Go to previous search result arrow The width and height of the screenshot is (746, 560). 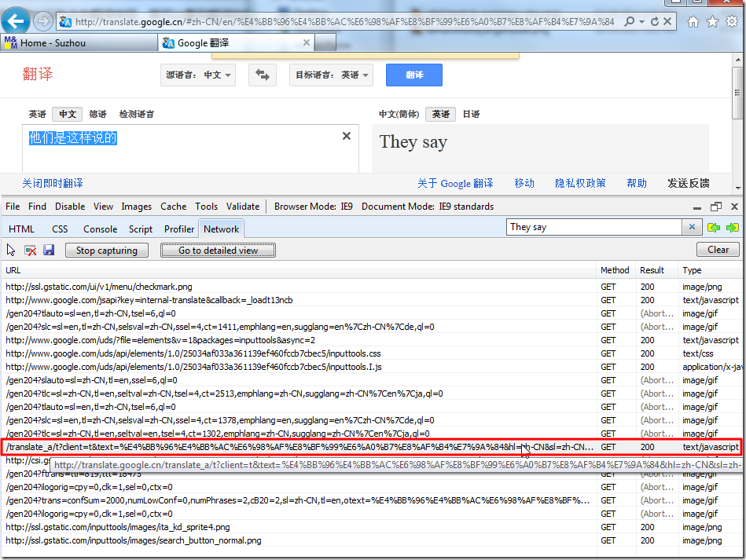coord(714,228)
